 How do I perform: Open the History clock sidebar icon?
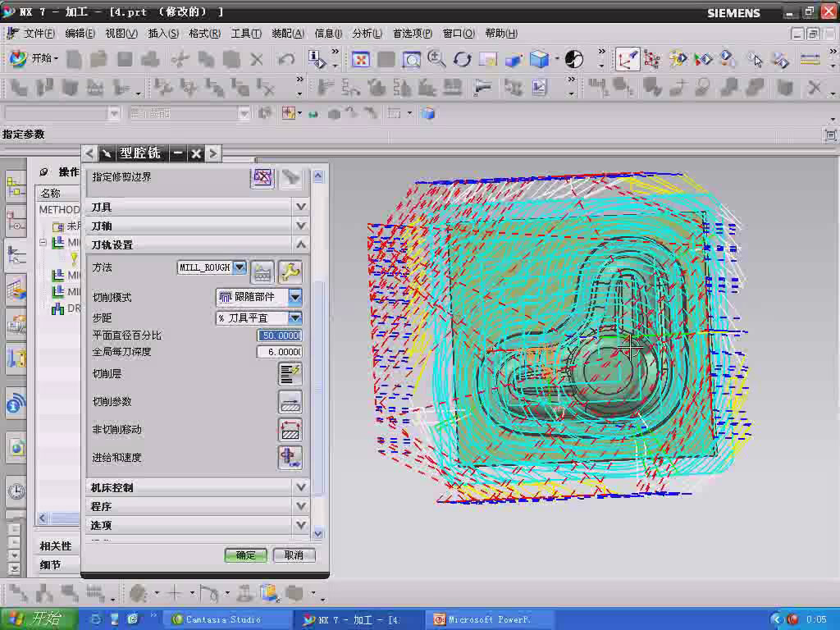click(x=16, y=491)
